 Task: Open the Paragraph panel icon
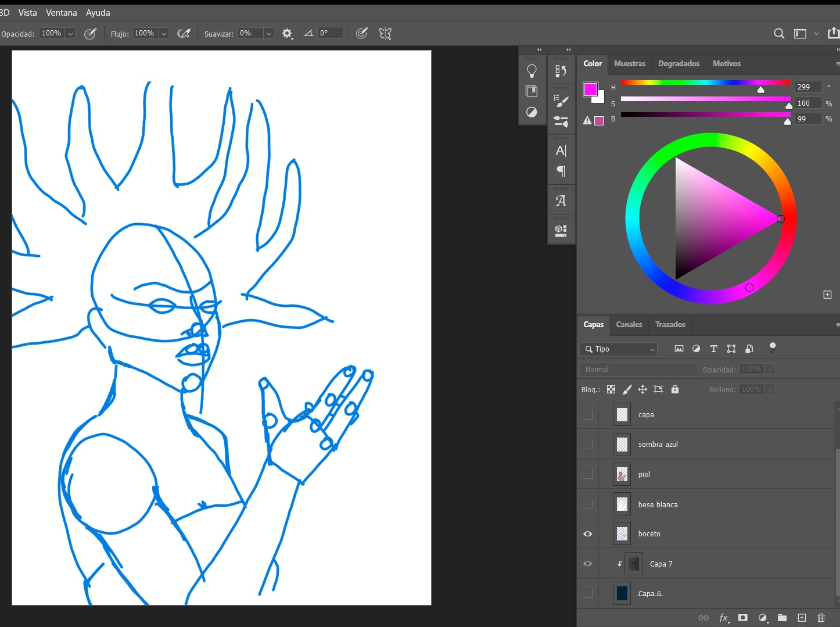561,171
